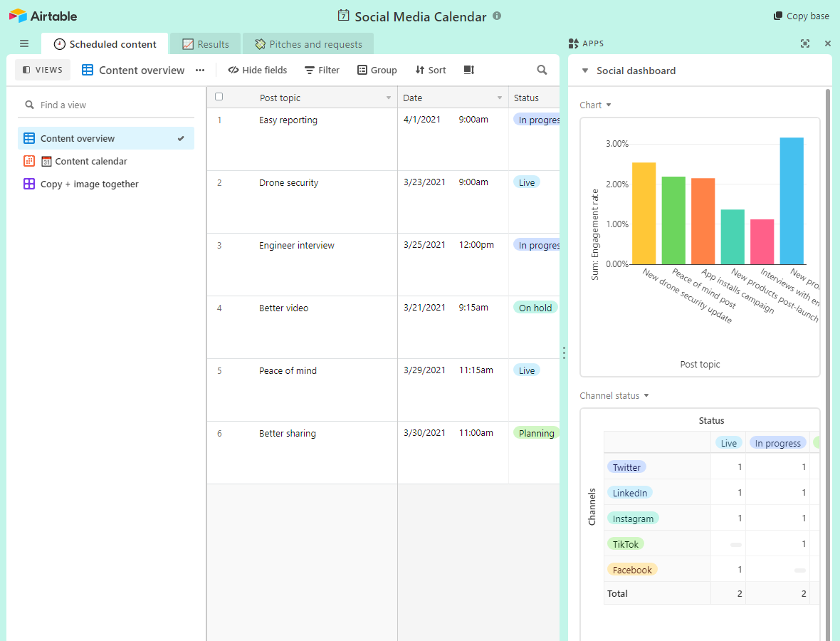The width and height of the screenshot is (840, 641).
Task: Select the Content calendar view icon
Action: (29, 161)
